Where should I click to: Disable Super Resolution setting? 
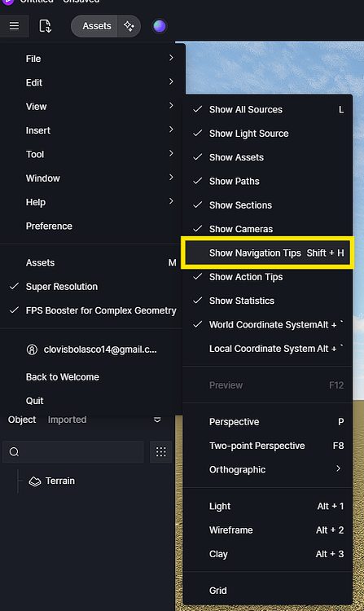91,287
